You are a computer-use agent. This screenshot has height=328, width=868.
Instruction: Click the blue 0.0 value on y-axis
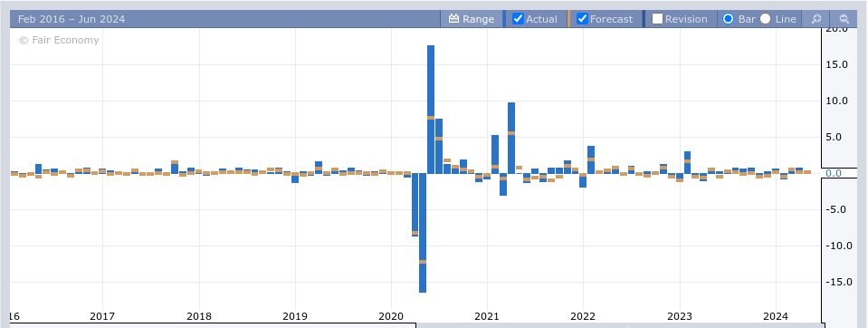(x=833, y=173)
